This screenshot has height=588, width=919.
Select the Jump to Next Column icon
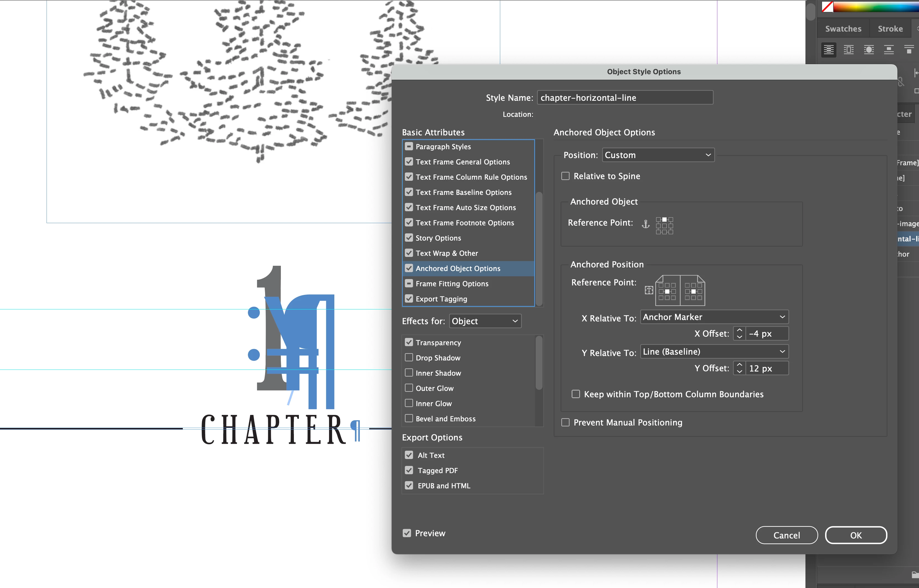909,50
